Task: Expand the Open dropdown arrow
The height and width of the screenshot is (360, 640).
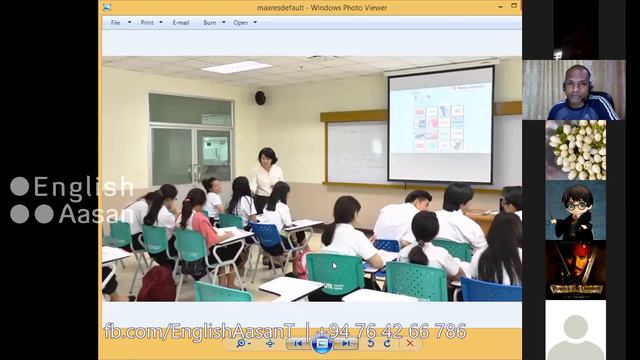Action: [255, 22]
